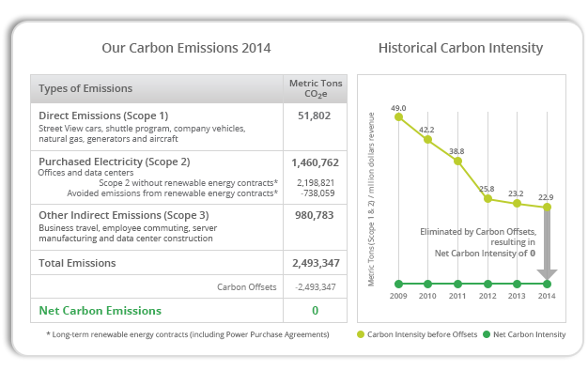Click the 49.0 data point for 2009
Screen dimensions: 588x370
(398, 117)
